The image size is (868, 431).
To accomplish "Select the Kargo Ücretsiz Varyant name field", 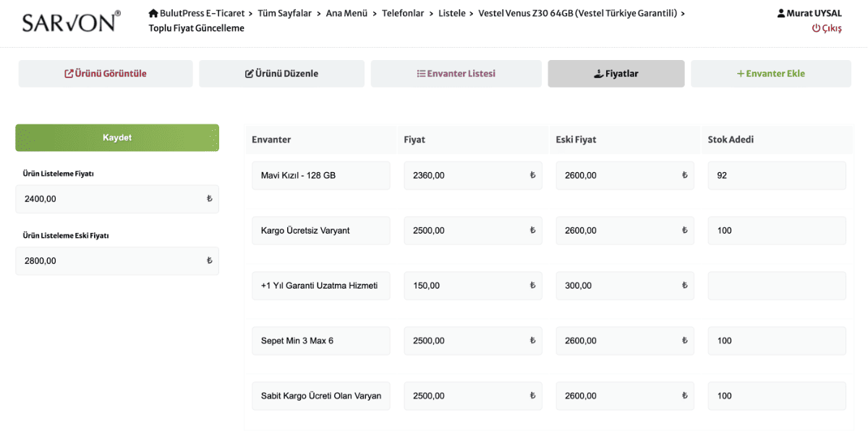I will point(320,231).
